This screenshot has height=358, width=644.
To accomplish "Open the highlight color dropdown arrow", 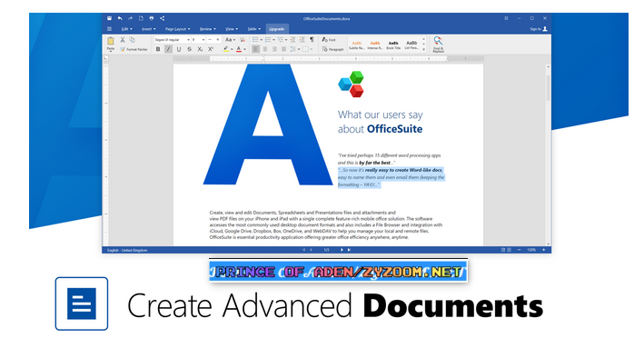I will (x=232, y=49).
